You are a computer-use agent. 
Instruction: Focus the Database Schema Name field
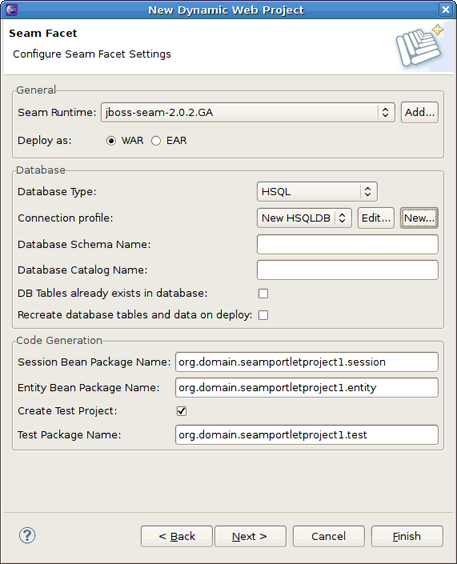pos(348,244)
